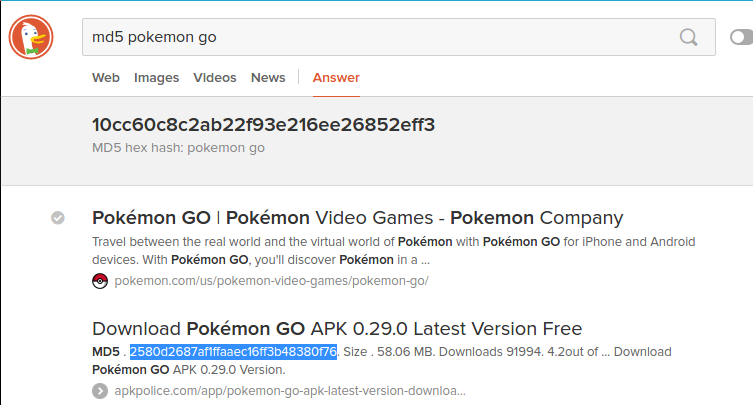Click the Pokéball favicon next to pokemon.com
This screenshot has height=405, width=753.
tap(99, 280)
